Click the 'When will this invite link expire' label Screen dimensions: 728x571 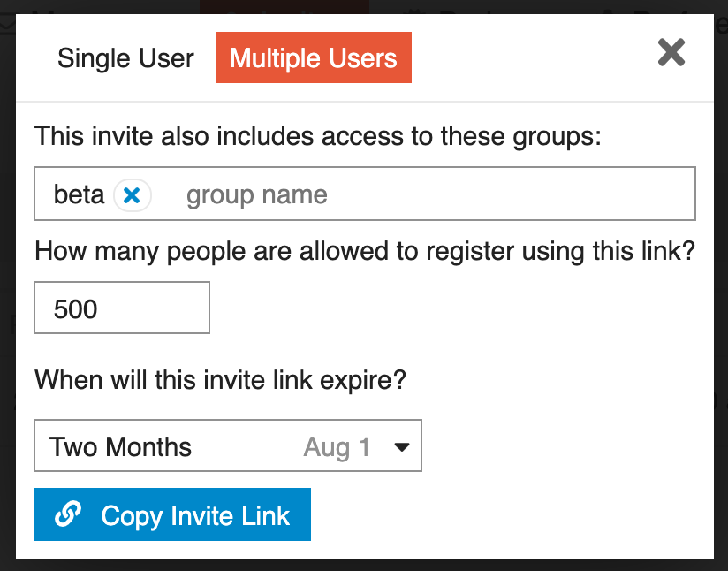tap(220, 381)
